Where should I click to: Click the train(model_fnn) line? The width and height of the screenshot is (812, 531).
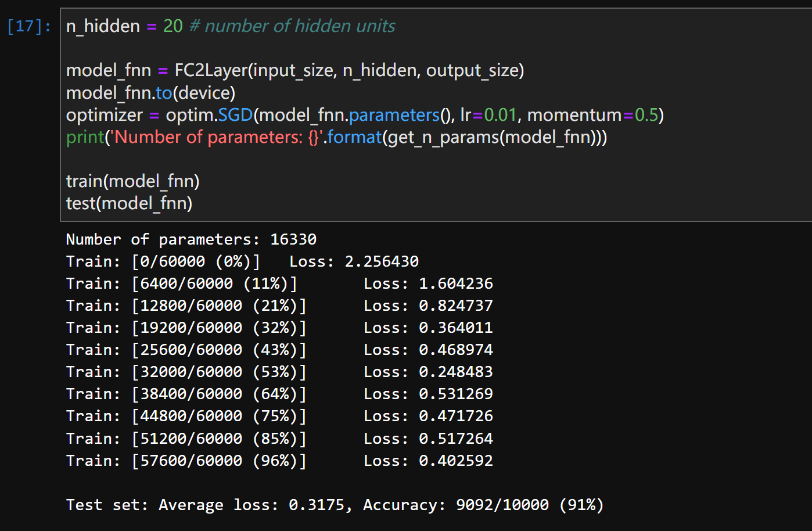pyautogui.click(x=133, y=181)
